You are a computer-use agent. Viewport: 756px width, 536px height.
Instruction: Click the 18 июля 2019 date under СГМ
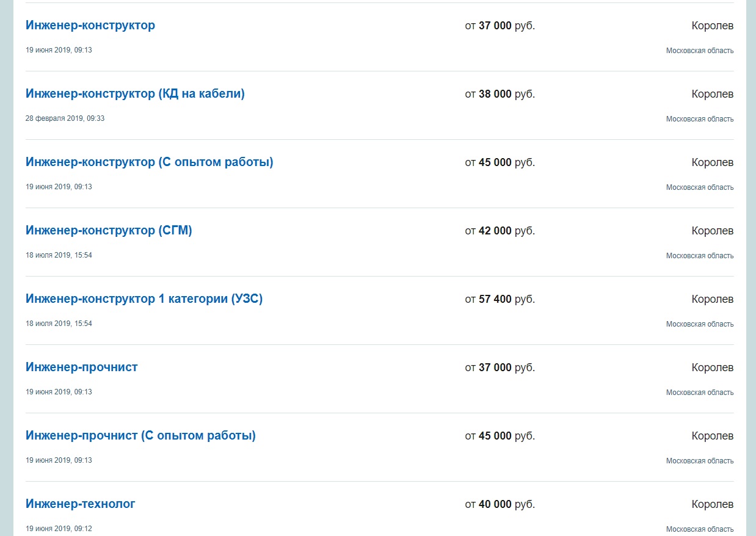59,255
